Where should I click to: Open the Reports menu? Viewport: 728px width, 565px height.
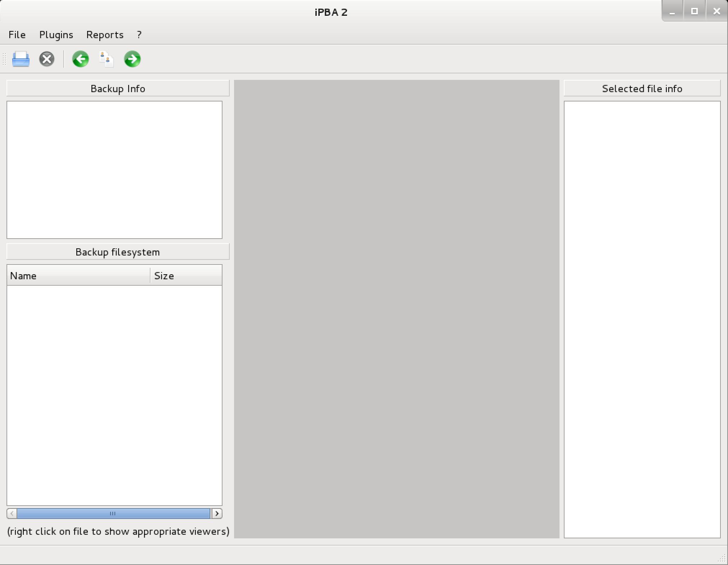(x=105, y=35)
